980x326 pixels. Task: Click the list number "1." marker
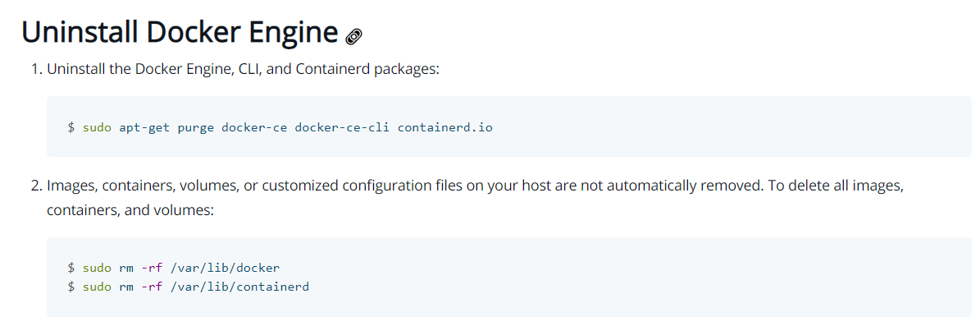36,70
